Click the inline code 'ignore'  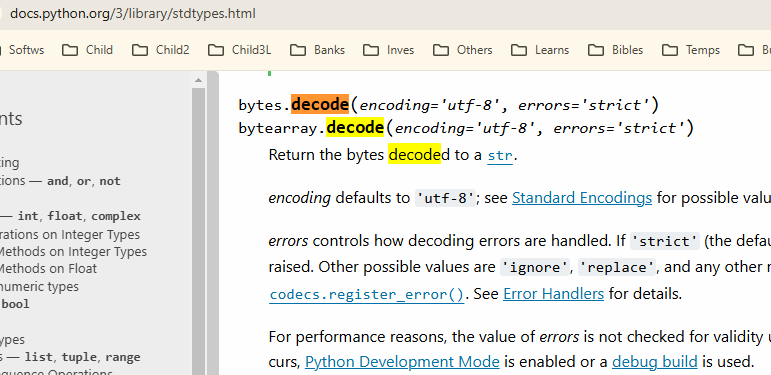pyautogui.click(x=534, y=268)
